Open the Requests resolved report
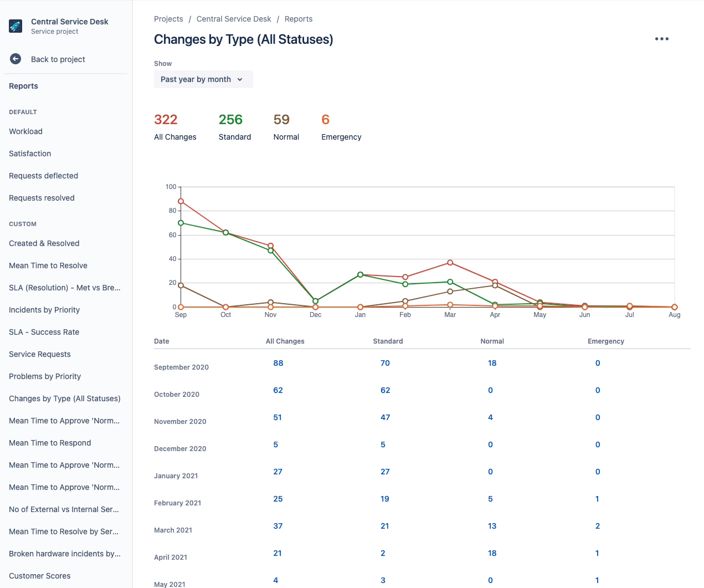This screenshot has width=704, height=588. 42,198
